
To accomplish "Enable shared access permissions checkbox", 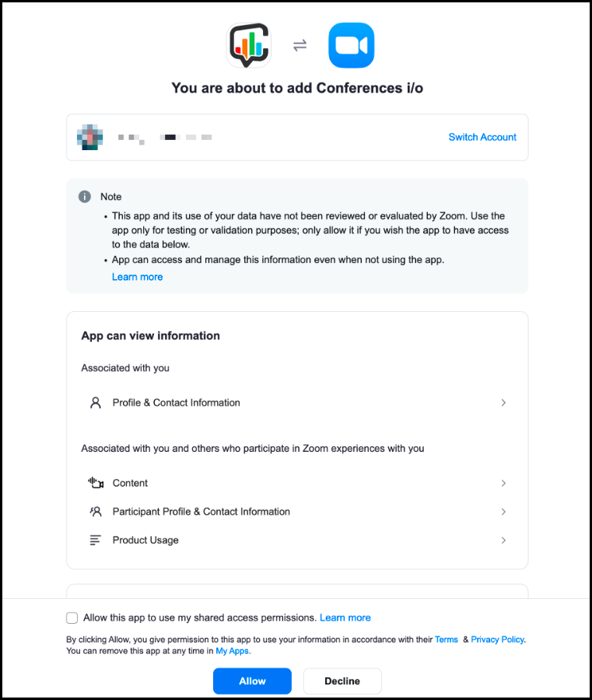I will [x=72, y=618].
